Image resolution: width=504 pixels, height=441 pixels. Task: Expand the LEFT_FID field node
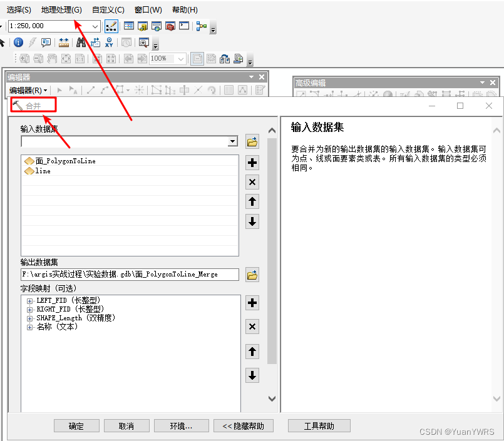click(29, 301)
